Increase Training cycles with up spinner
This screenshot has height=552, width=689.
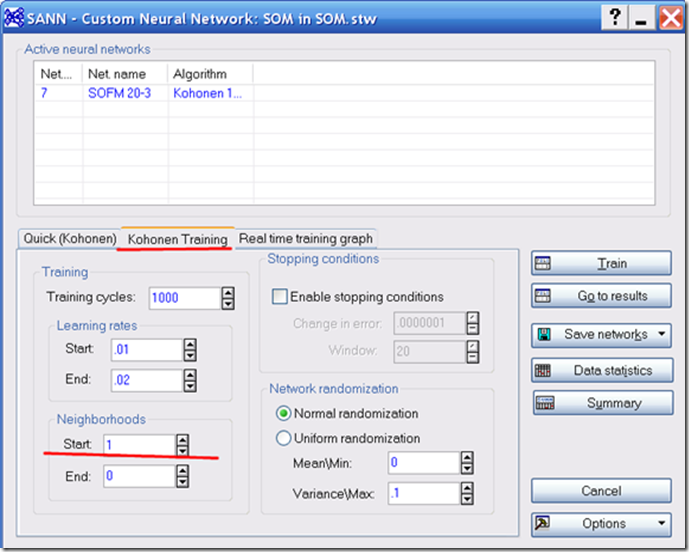228,293
